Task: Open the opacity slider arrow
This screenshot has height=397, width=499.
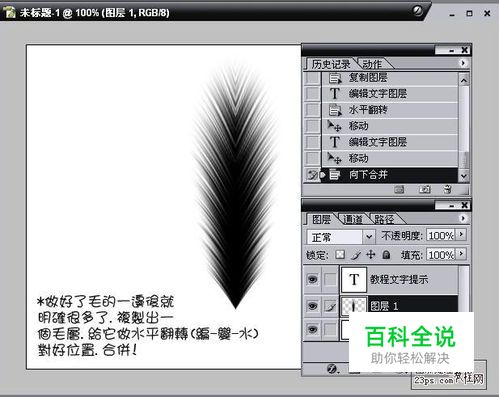Action: coord(461,235)
